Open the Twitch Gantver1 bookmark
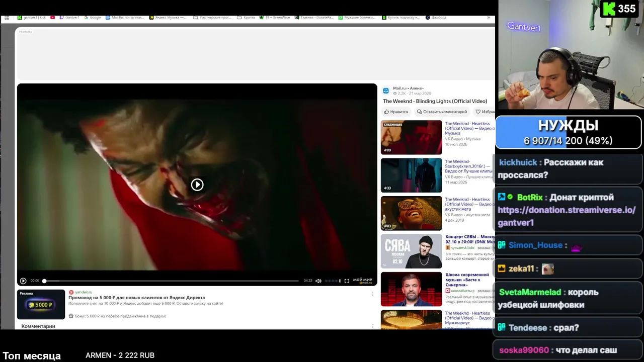 coord(69,18)
